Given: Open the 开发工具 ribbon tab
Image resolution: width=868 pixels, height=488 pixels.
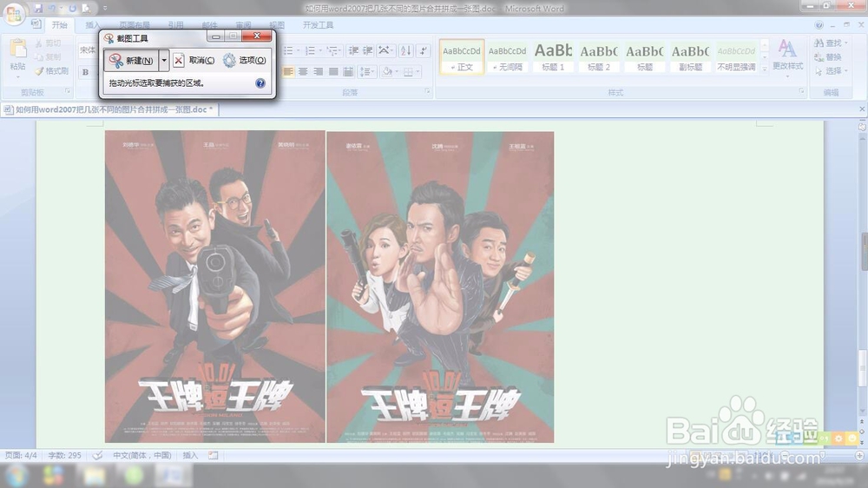Looking at the screenshot, I should [318, 25].
